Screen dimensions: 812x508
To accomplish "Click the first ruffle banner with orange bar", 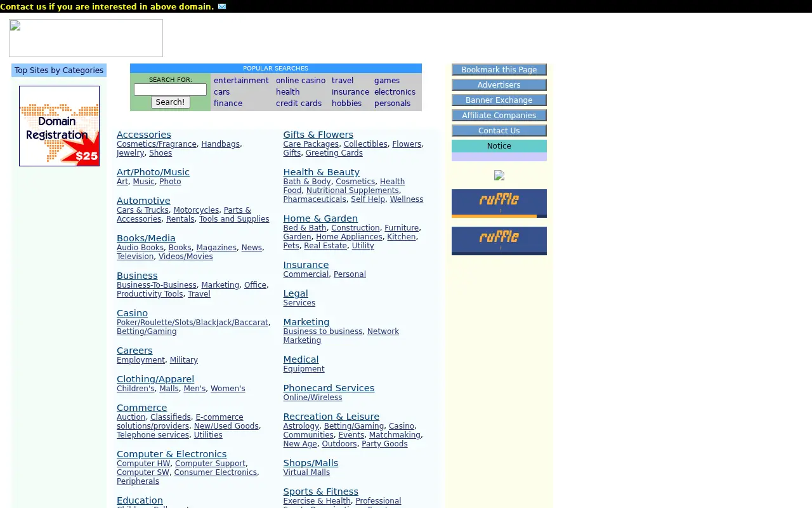I will pyautogui.click(x=499, y=203).
